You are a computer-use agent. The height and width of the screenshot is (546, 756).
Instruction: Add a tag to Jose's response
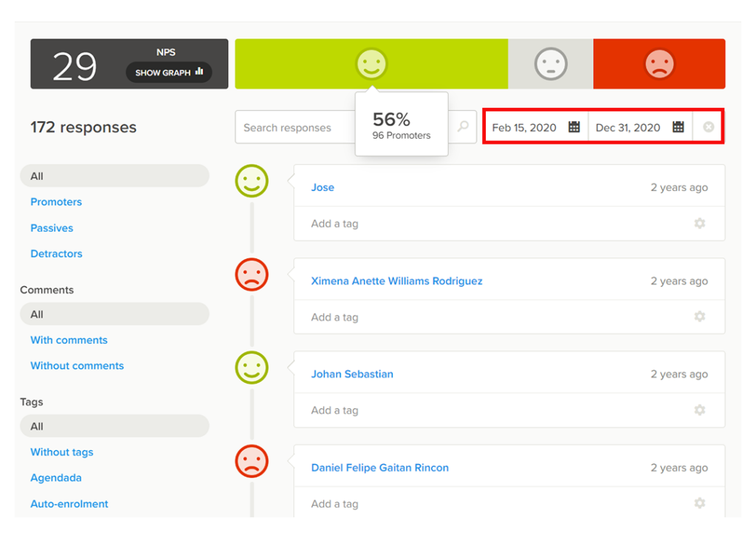tap(334, 224)
